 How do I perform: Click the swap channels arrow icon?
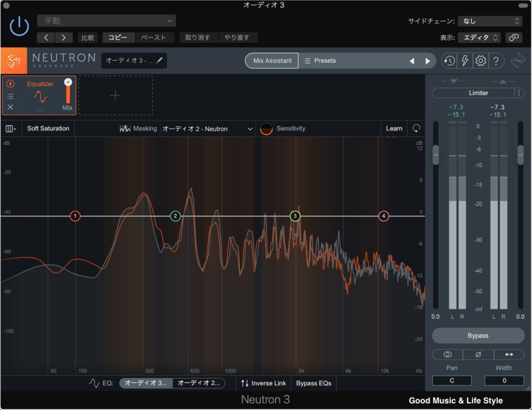[x=509, y=354]
